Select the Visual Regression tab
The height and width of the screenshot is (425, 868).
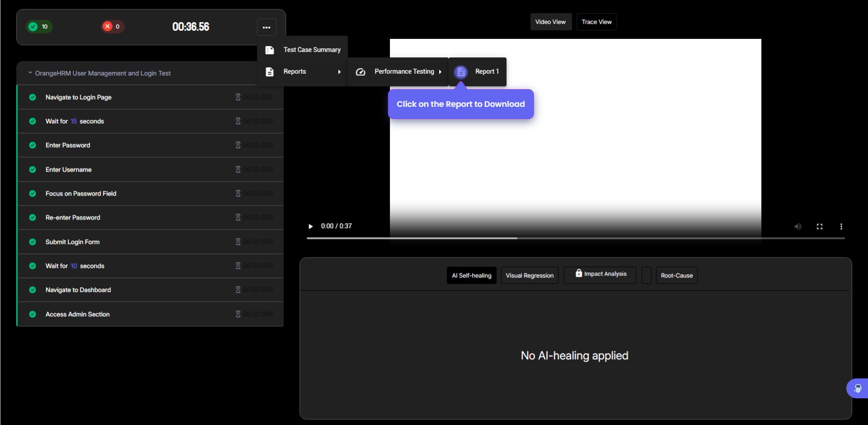529,276
